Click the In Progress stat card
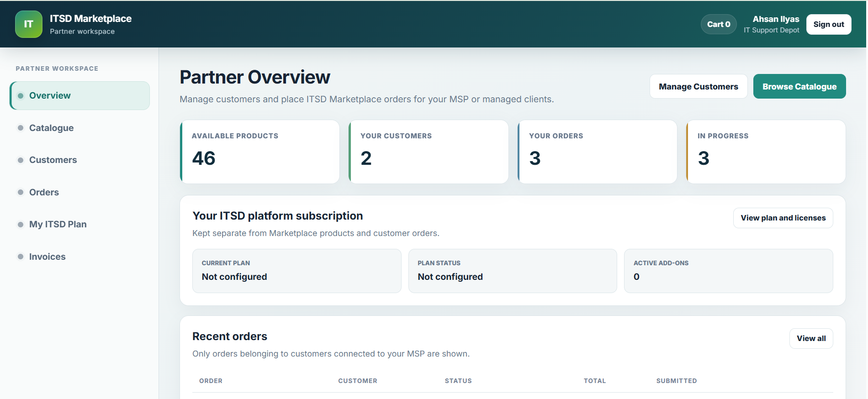The image size is (868, 399). pos(766,152)
